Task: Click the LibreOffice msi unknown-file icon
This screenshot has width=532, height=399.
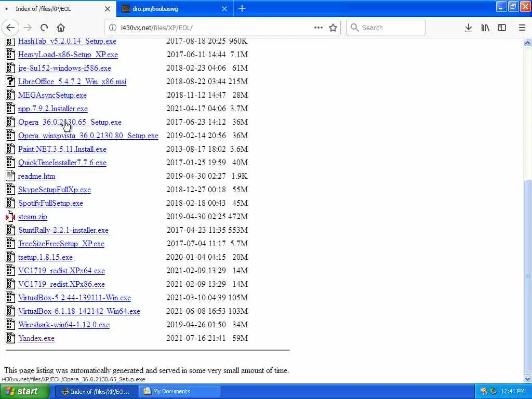Action: 10,82
